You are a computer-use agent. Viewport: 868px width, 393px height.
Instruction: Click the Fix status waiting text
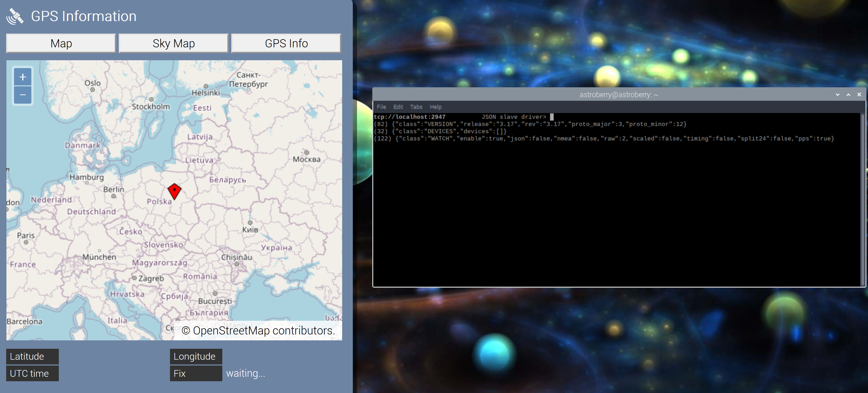coord(245,373)
